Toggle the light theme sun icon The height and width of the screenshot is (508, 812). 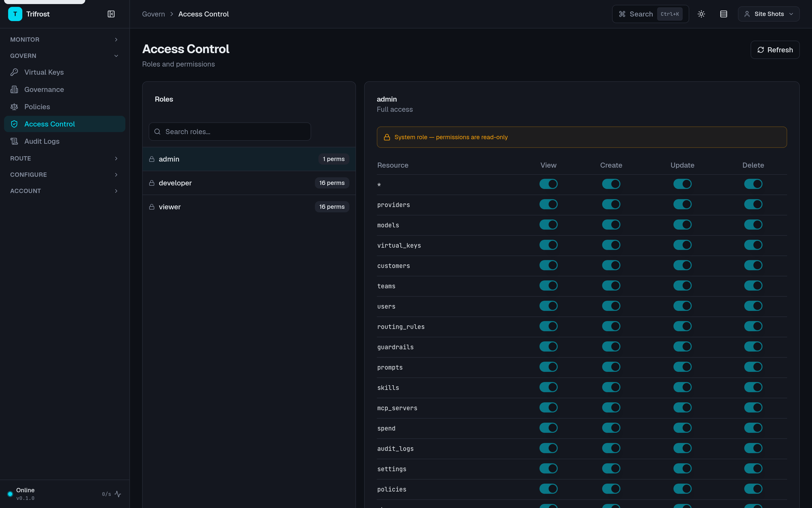701,14
